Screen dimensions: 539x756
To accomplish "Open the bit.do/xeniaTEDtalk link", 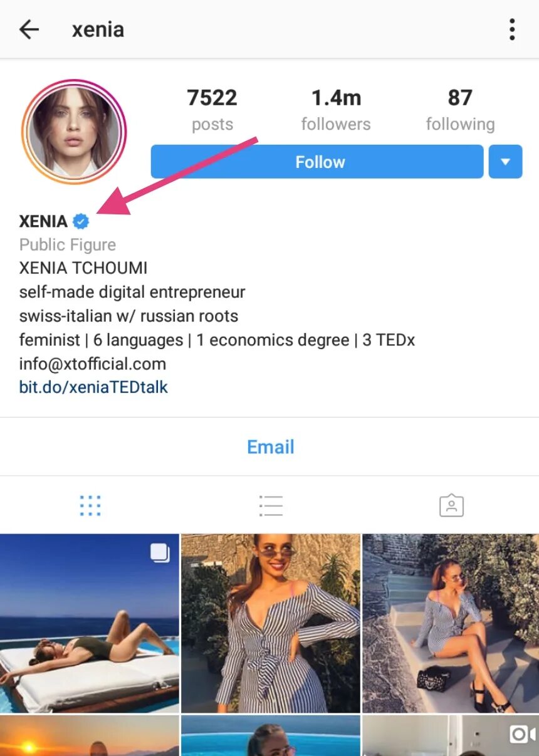I will click(93, 387).
